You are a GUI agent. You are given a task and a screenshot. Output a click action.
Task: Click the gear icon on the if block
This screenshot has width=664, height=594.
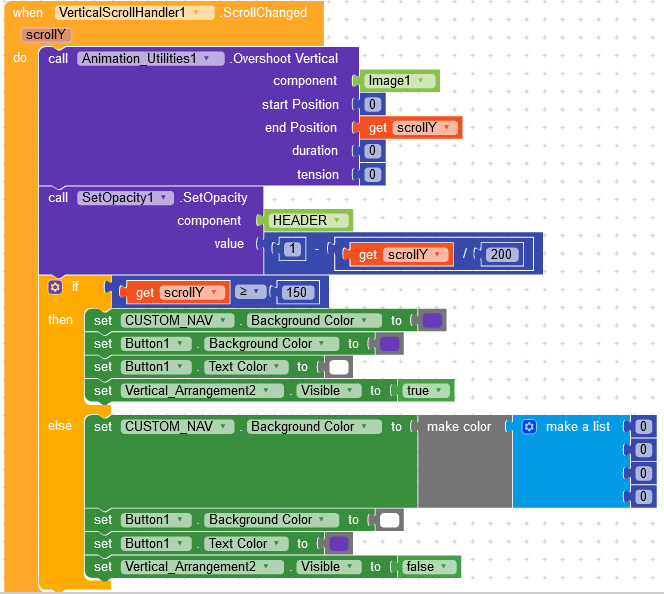pyautogui.click(x=55, y=287)
